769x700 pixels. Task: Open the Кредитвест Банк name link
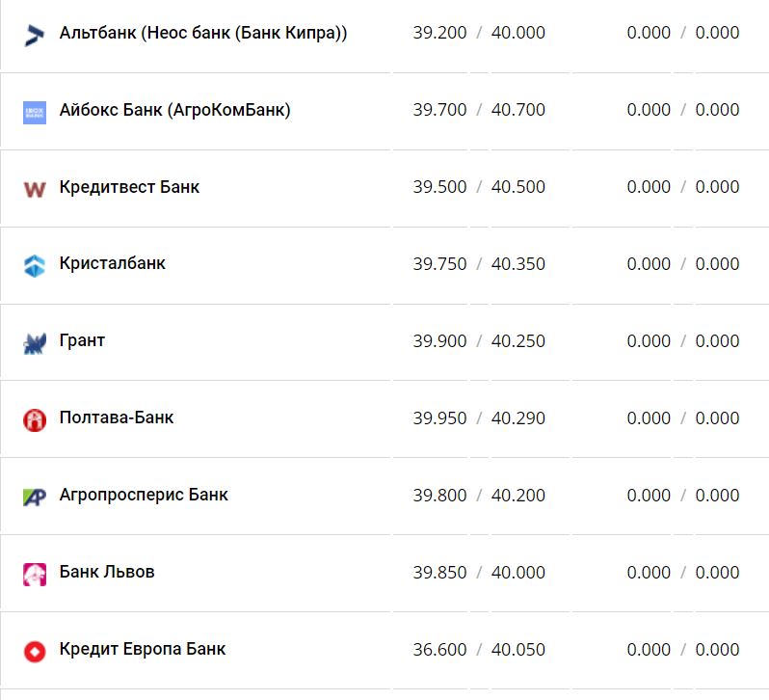pyautogui.click(x=129, y=187)
